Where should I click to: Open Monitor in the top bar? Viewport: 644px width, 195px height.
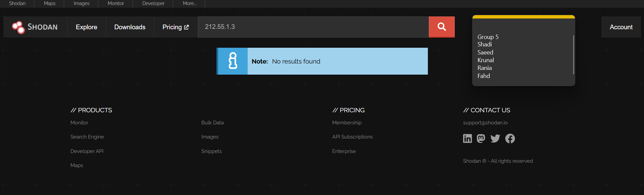(116, 3)
